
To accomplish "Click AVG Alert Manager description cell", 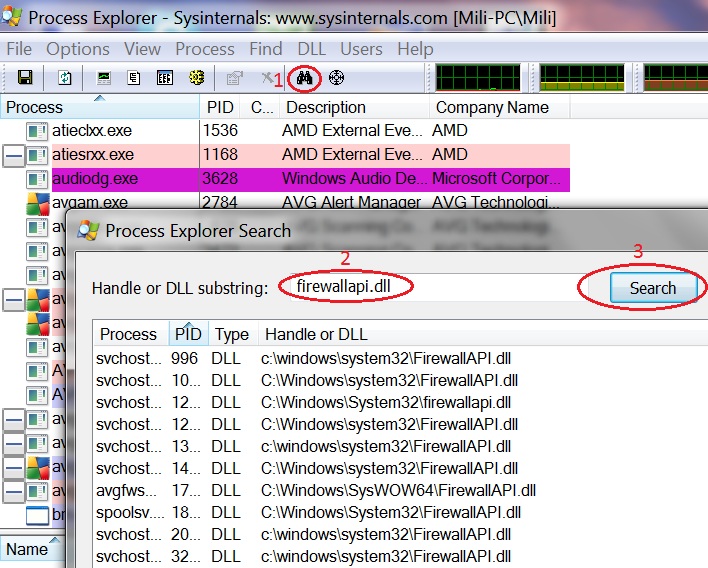I will click(351, 202).
